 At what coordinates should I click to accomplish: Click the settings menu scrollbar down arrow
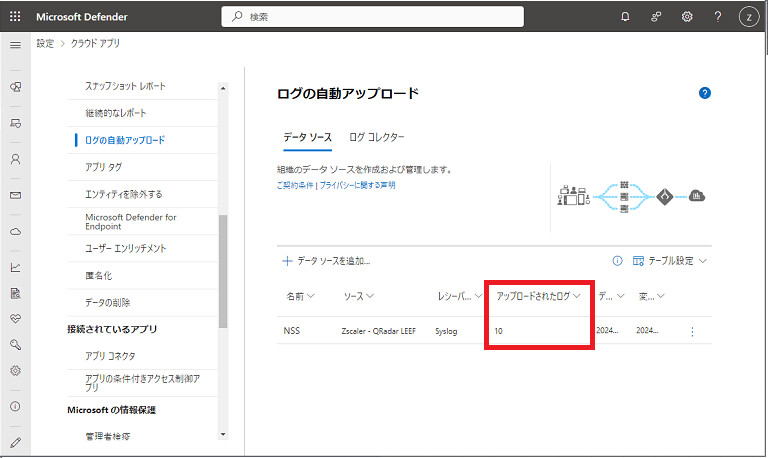[223, 434]
